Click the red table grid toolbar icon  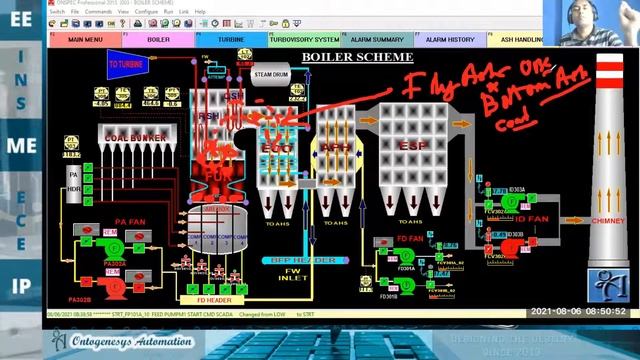coord(227,24)
